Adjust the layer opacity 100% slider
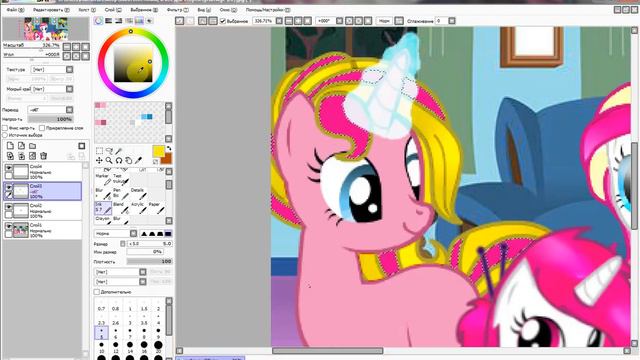 51,119
